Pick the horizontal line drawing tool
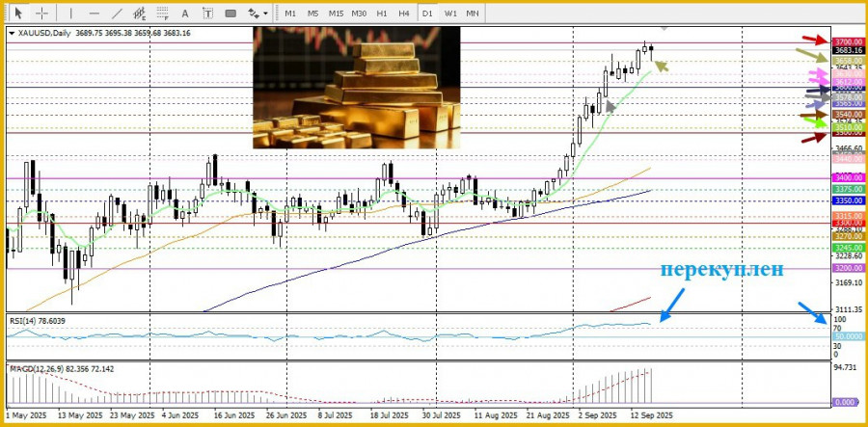 pos(94,13)
